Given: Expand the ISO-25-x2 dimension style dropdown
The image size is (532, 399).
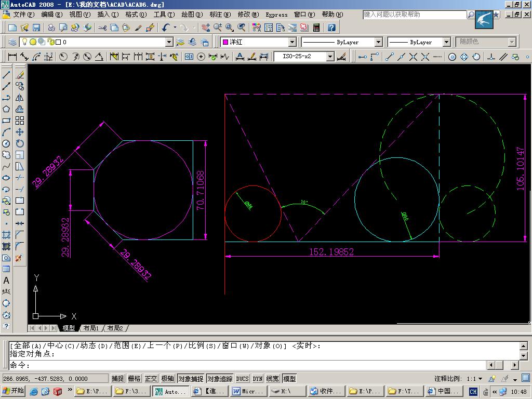Looking at the screenshot, I should coord(330,57).
